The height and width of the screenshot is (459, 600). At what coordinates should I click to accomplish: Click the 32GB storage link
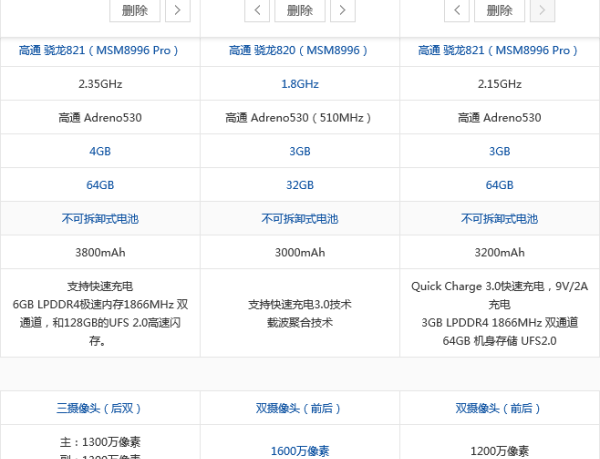tap(300, 185)
